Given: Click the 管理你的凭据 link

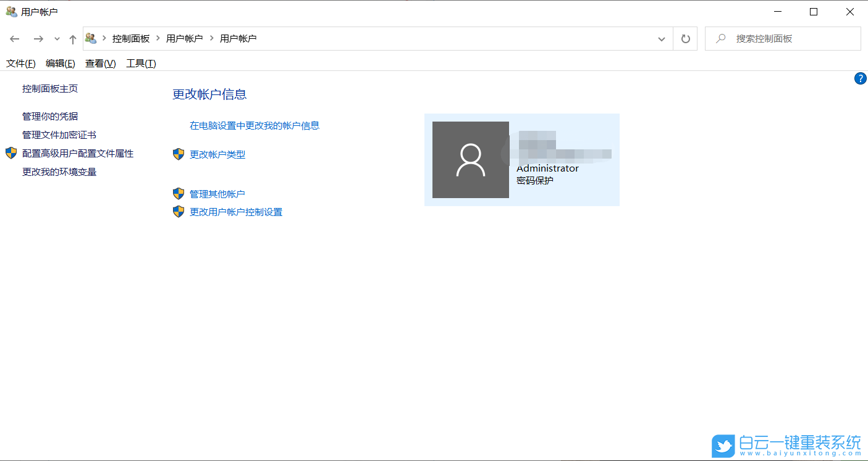Looking at the screenshot, I should (x=49, y=116).
